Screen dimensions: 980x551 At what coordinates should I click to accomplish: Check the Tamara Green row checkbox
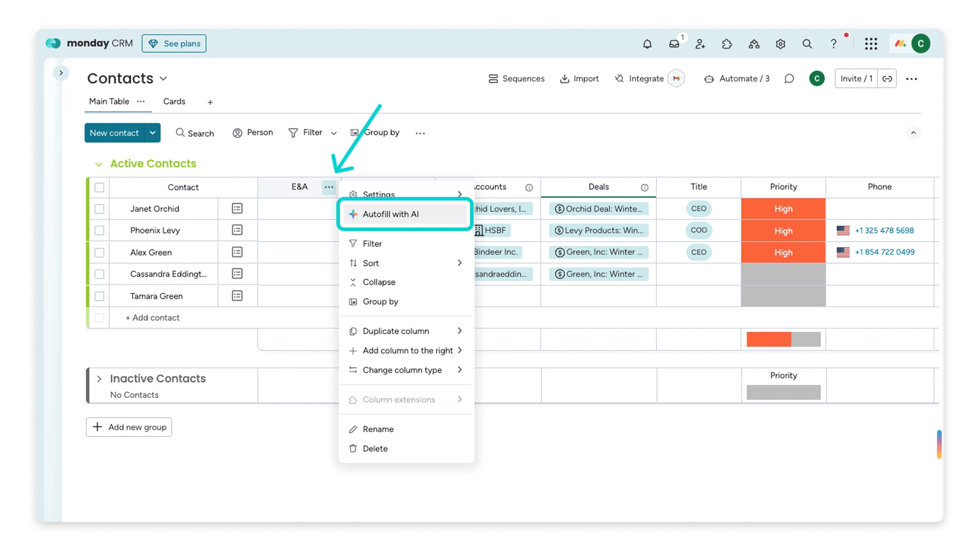pos(100,296)
